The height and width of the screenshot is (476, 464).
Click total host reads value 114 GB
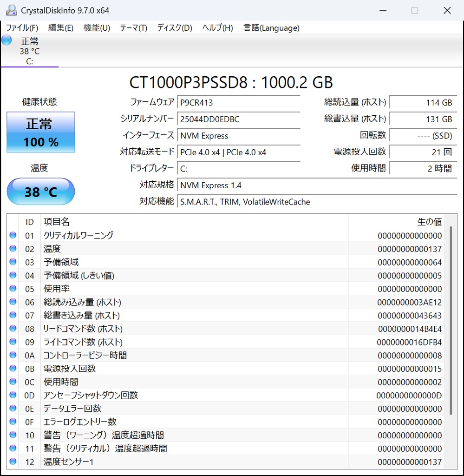(423, 103)
